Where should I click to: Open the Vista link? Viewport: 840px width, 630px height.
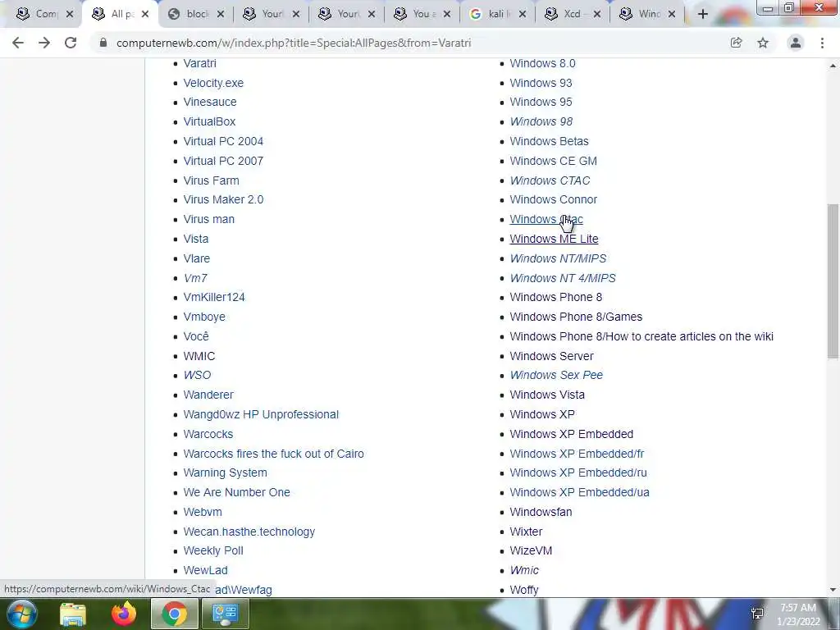click(196, 239)
